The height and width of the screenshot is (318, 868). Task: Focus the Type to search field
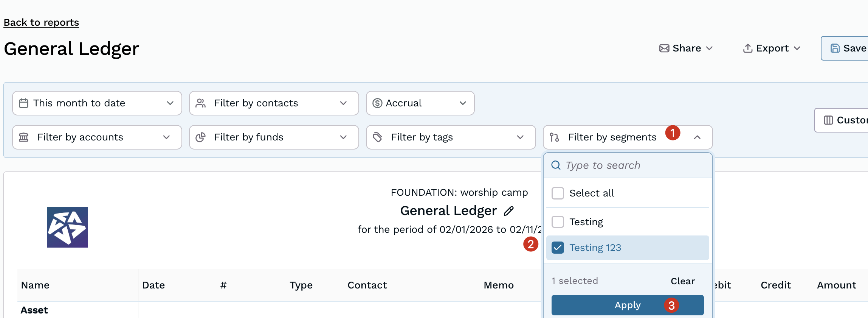[x=635, y=165]
